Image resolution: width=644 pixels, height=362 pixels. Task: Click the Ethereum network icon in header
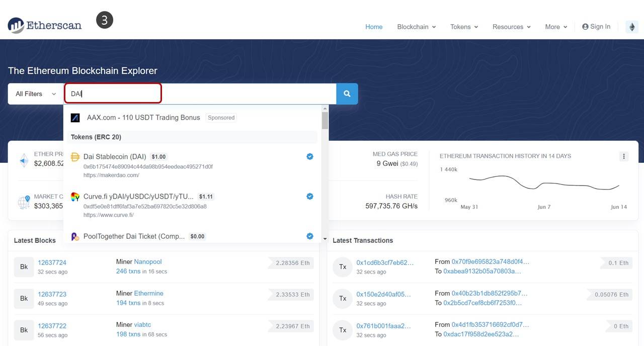[x=632, y=27]
